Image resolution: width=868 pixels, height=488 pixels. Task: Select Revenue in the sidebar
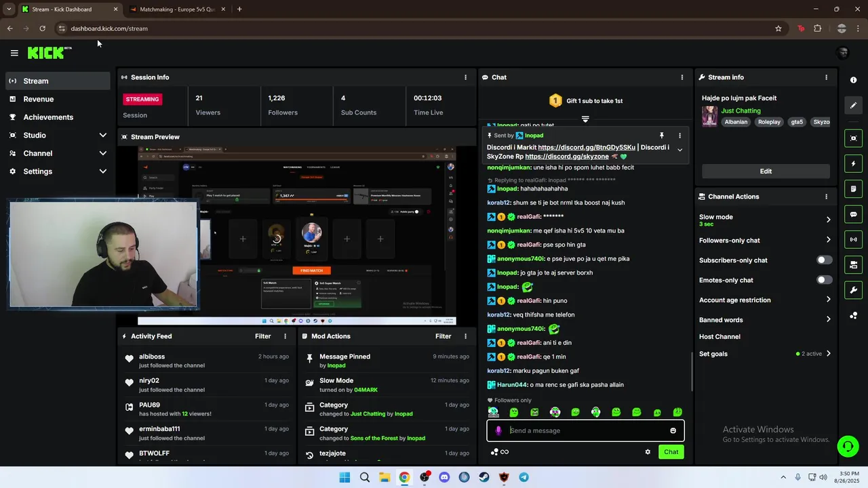[58, 99]
